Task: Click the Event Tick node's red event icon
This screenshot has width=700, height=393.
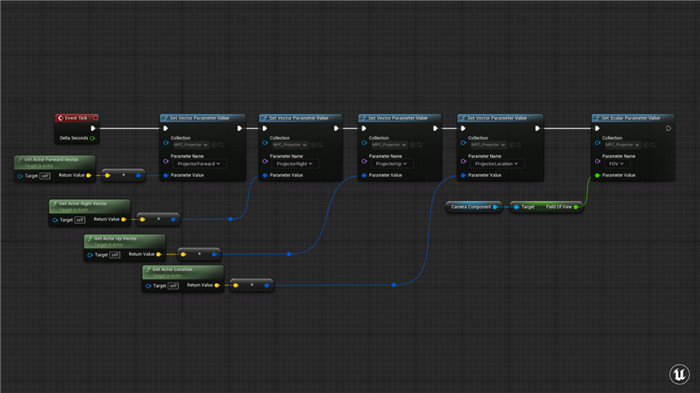Action: coord(60,118)
